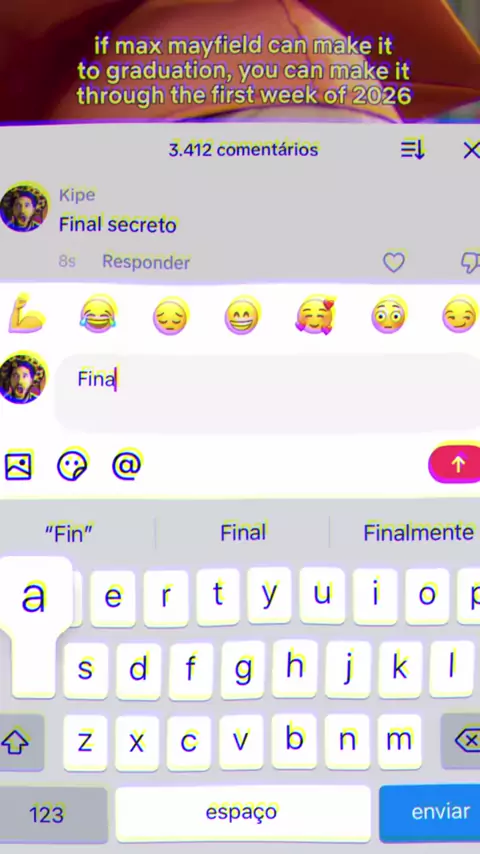Tap Responder under Kipe's comment
Viewport: 480px width, 854px height.
(x=146, y=263)
